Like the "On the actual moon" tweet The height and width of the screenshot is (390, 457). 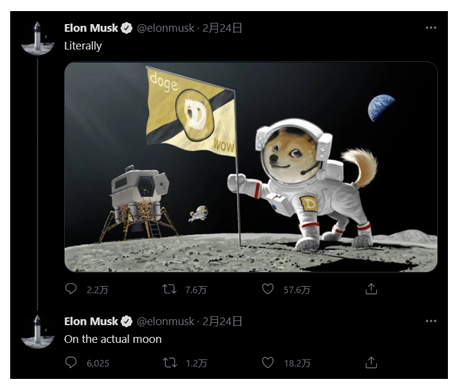click(268, 363)
